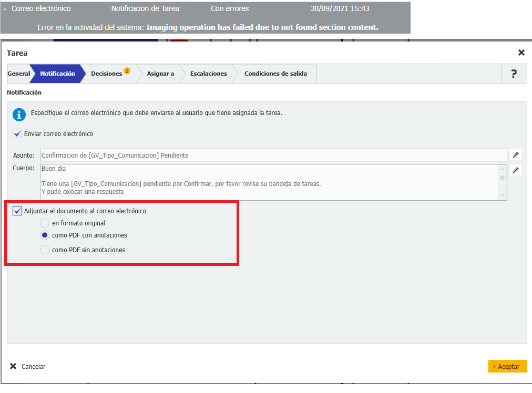
Task: Switch to Condiciones de salida tab
Action: 275,74
